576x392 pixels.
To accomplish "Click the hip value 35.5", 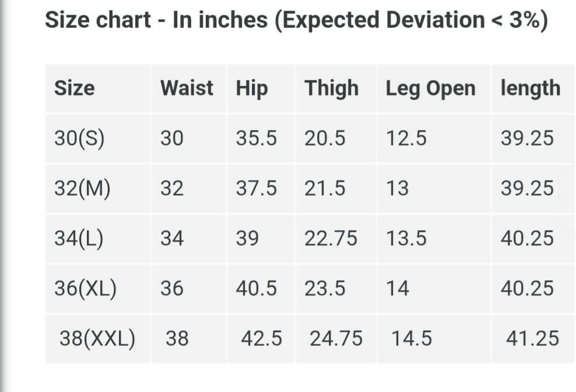I will pos(257,139).
